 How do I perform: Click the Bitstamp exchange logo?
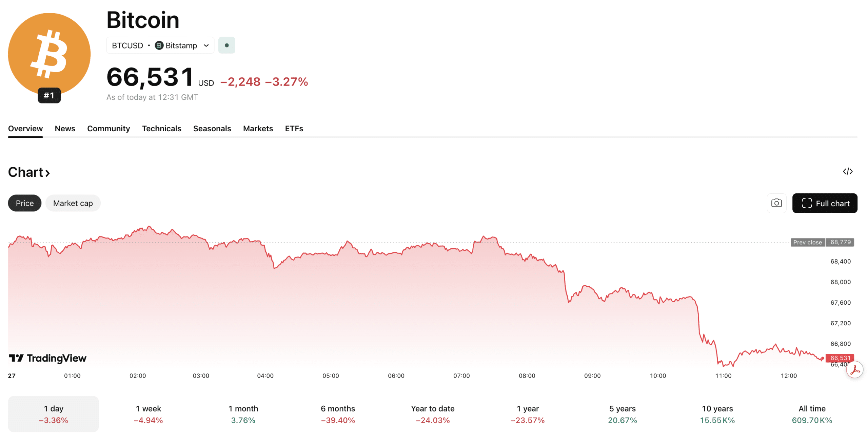(159, 45)
